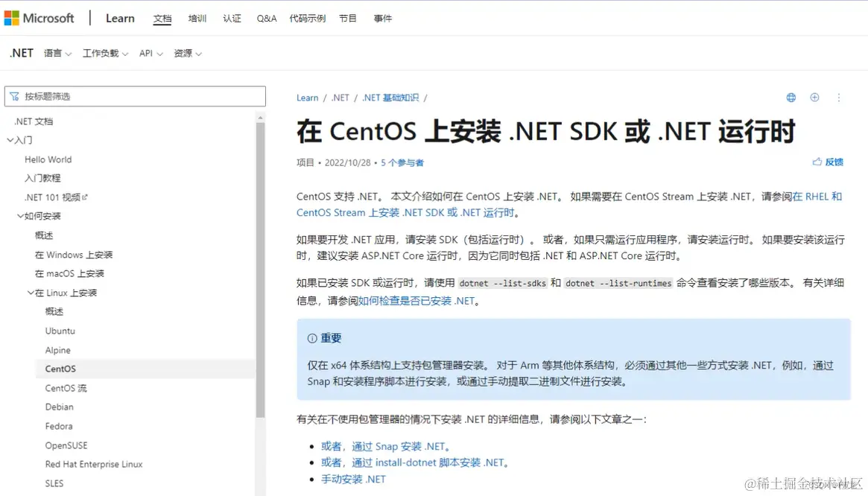Screen dimensions: 868x496
Task: Select the 认证 navigation item
Action: pos(232,19)
